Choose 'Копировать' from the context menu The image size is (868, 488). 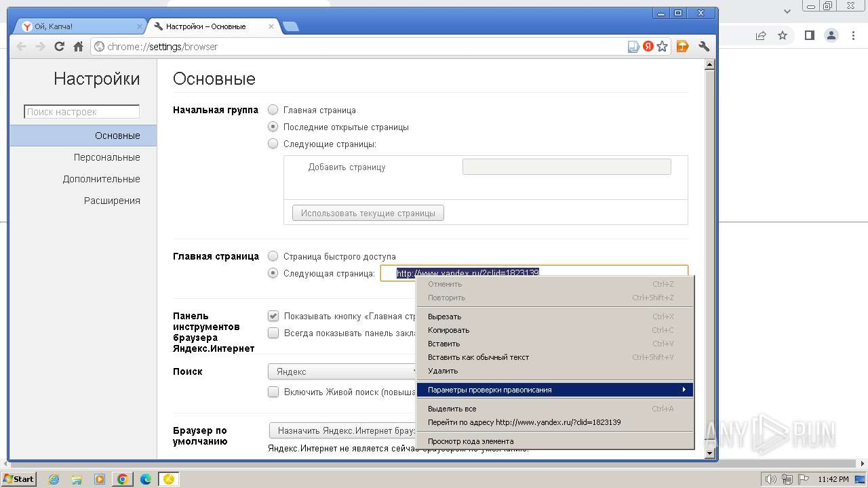pyautogui.click(x=555, y=330)
